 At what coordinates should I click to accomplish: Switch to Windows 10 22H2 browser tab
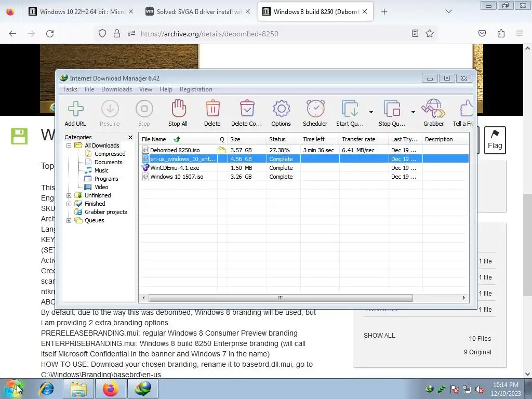(82, 12)
